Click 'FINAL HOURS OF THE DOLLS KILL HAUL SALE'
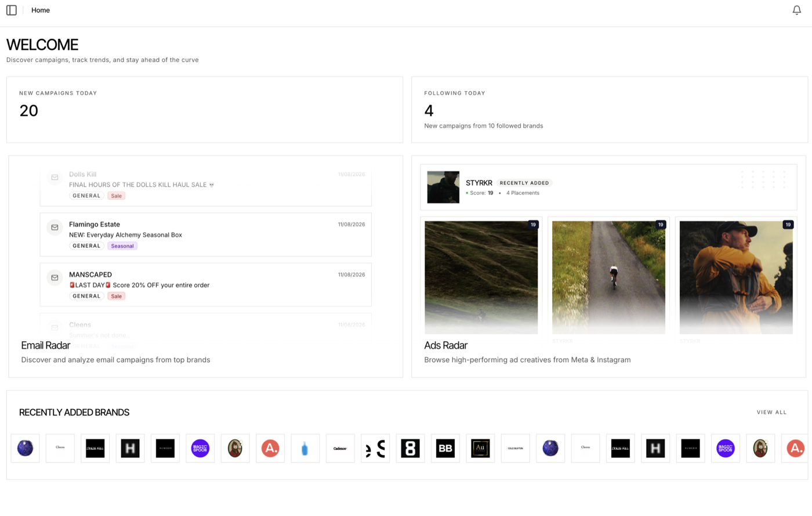 pyautogui.click(x=142, y=185)
